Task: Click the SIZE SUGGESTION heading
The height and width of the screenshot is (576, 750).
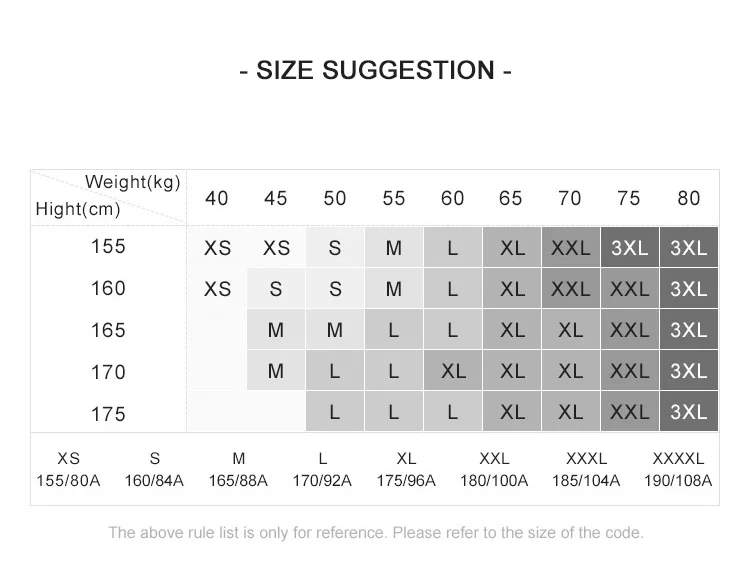Action: (375, 70)
